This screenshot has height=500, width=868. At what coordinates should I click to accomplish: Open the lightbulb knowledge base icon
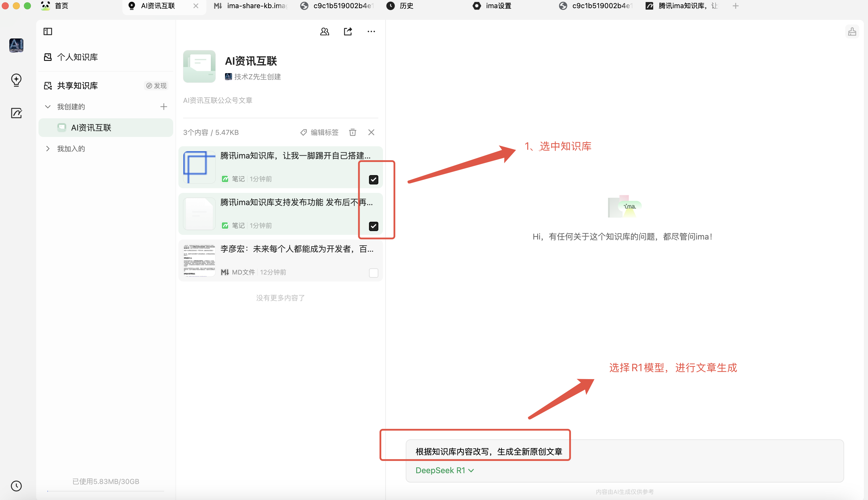click(16, 80)
